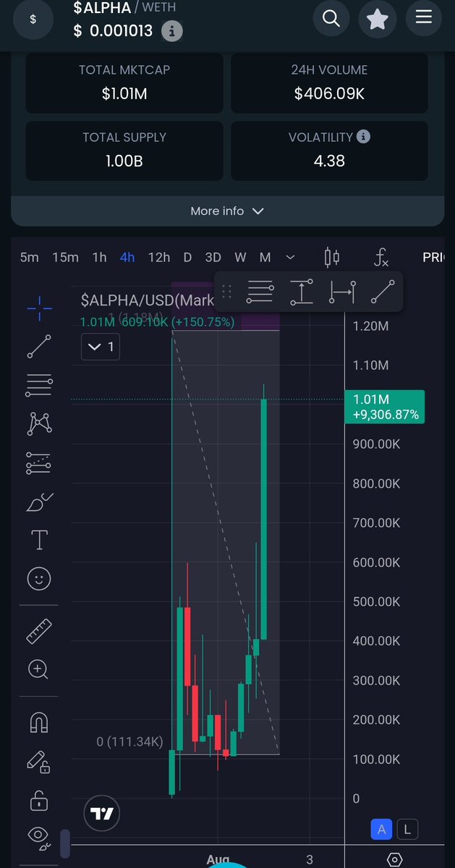The height and width of the screenshot is (868, 455).
Task: Click the Aug date axis label
Action: pyautogui.click(x=218, y=860)
